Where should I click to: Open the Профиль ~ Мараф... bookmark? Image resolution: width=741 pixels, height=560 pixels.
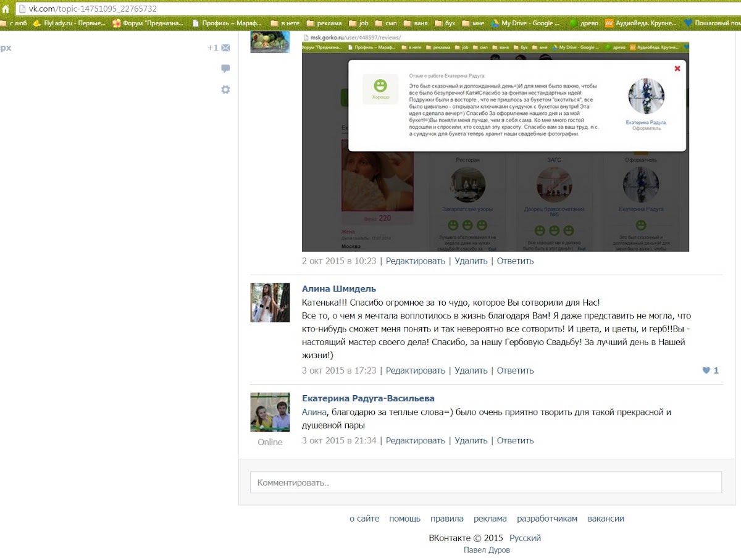(227, 23)
